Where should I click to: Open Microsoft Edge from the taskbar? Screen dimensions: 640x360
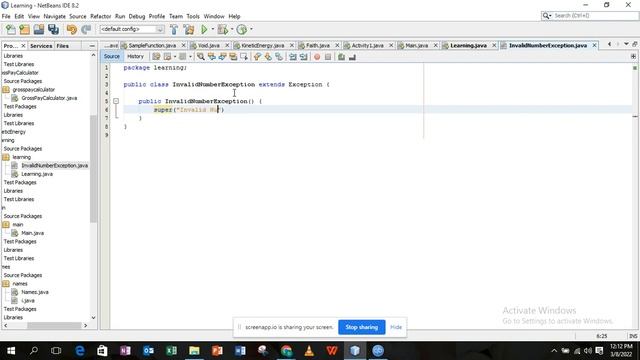(x=80, y=351)
